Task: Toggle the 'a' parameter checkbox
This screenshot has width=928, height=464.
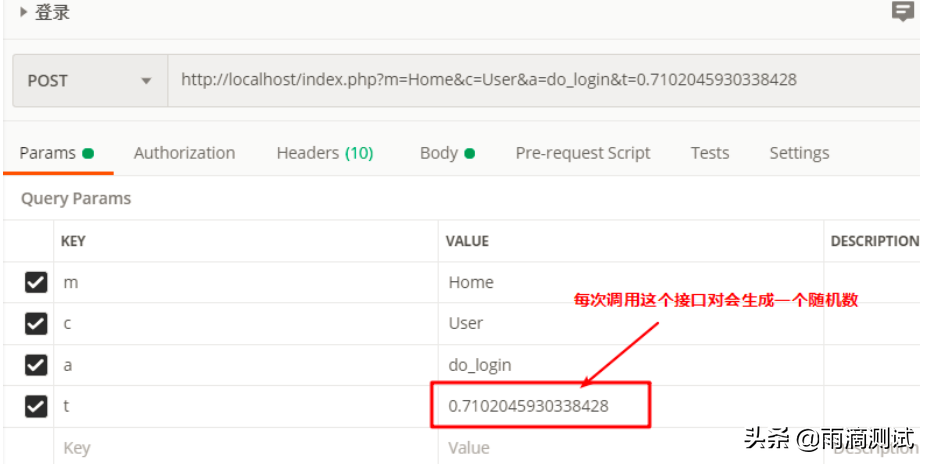Action: pyautogui.click(x=35, y=365)
